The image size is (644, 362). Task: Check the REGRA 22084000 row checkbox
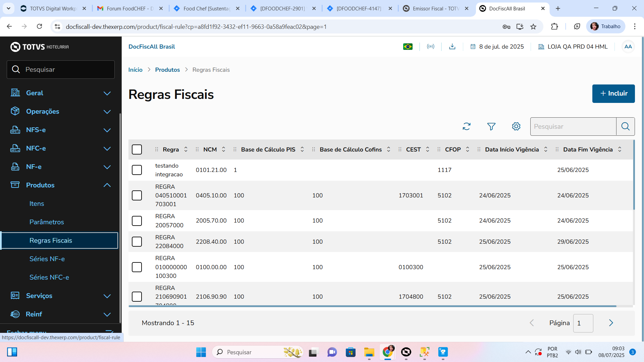point(137,242)
